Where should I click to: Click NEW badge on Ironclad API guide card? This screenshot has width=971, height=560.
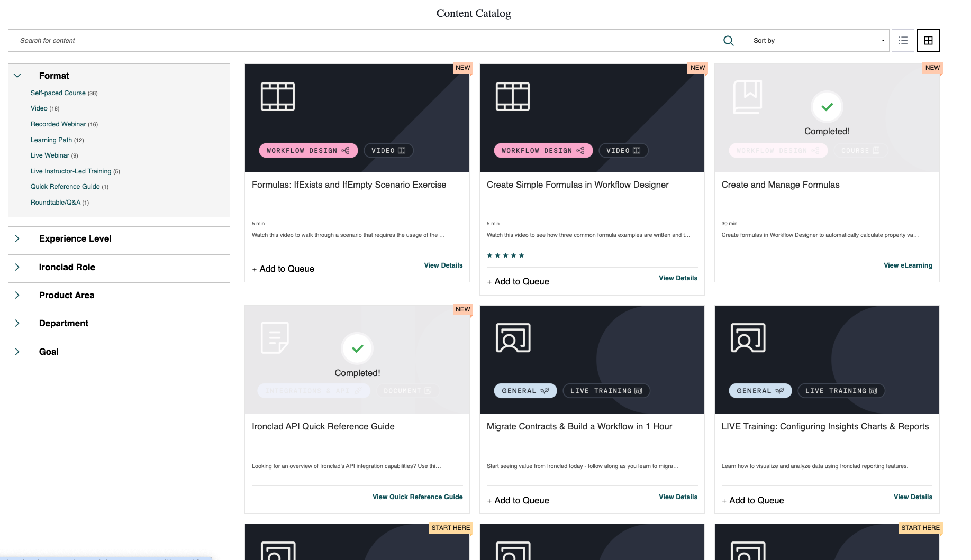coord(462,309)
